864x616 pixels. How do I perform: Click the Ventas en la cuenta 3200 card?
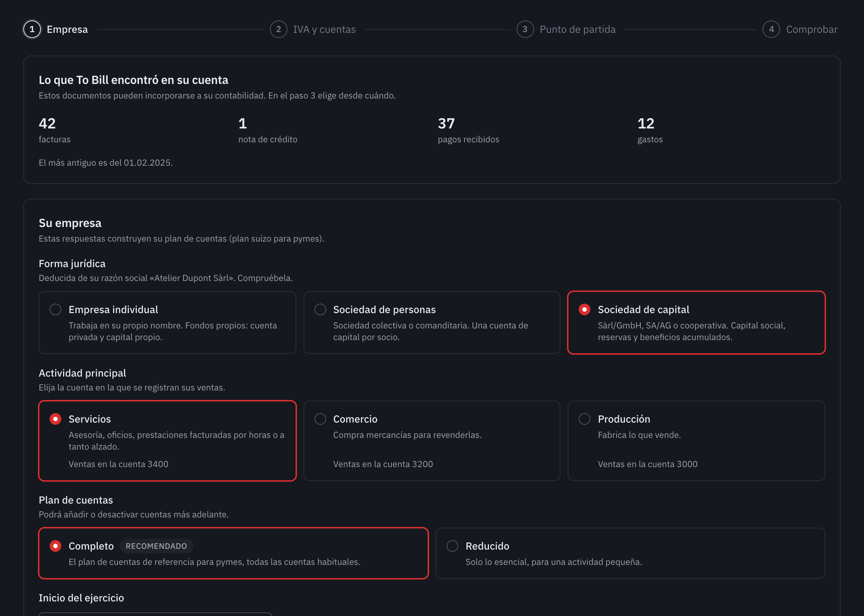pos(432,441)
